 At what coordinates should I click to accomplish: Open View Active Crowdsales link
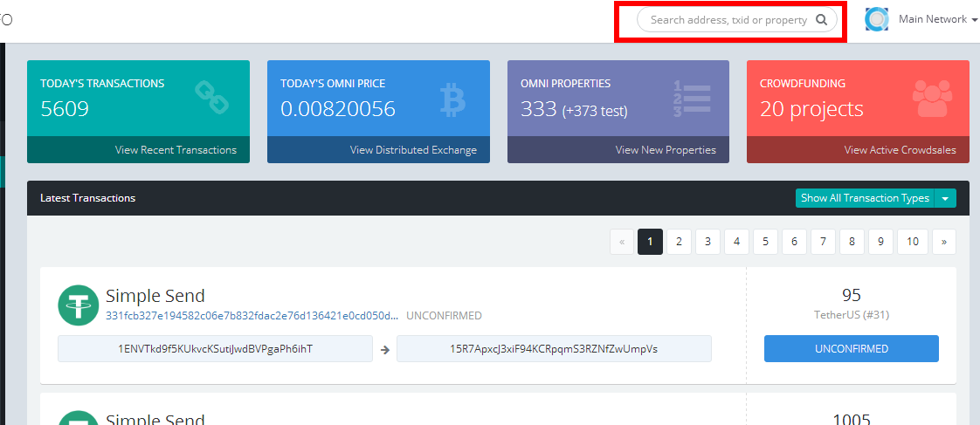(x=900, y=150)
